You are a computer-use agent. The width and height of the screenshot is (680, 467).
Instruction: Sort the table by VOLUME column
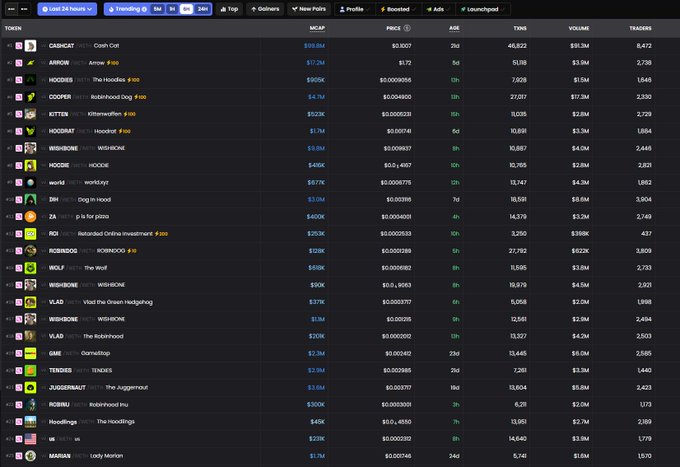[579, 28]
